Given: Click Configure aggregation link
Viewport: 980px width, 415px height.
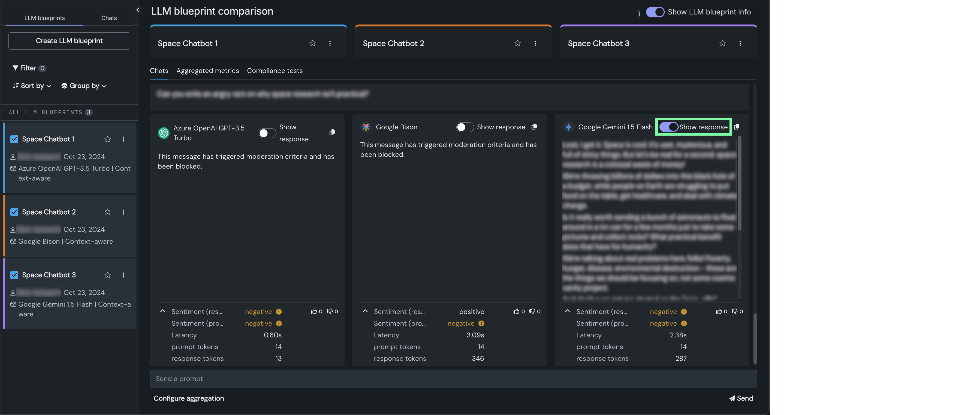Looking at the screenshot, I should [189, 398].
